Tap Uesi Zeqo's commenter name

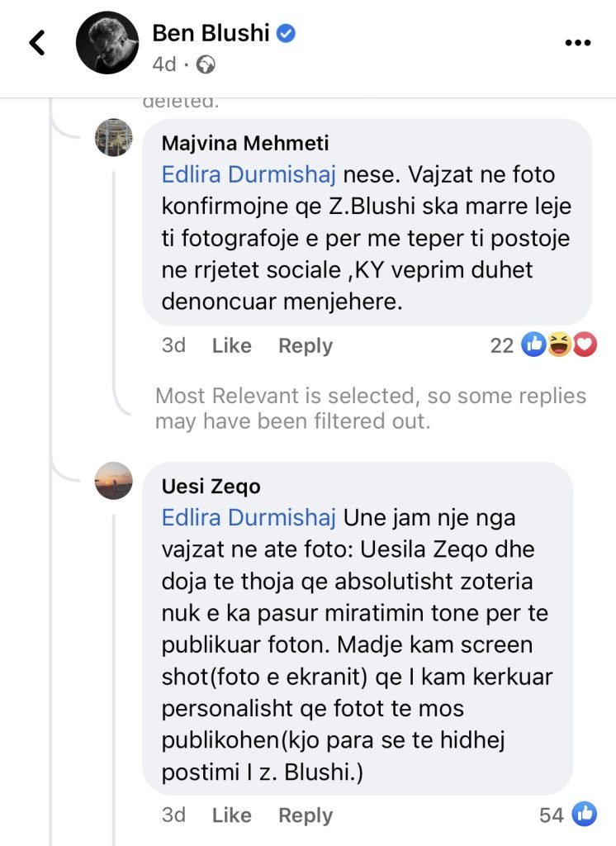pyautogui.click(x=211, y=487)
